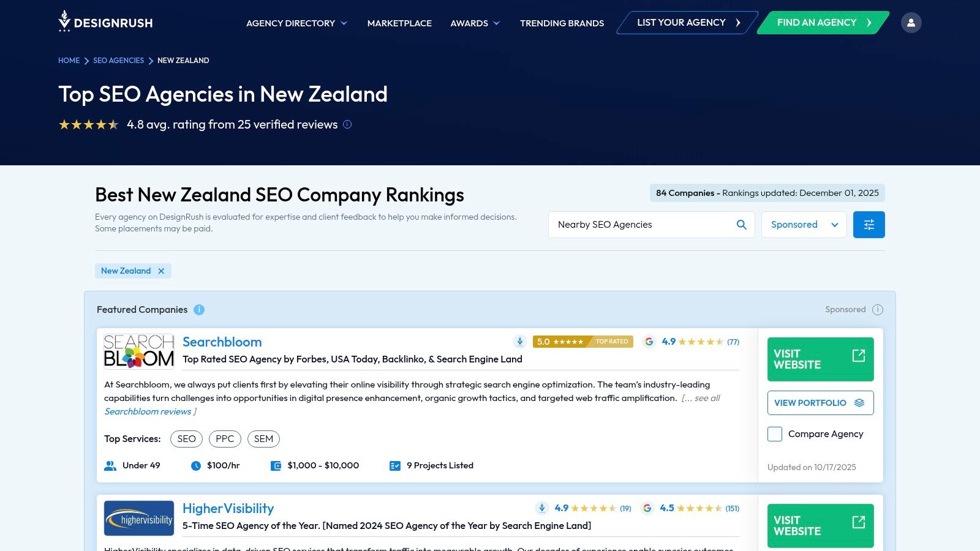The image size is (980, 551).
Task: Open the user account icon at top right
Action: point(911,22)
